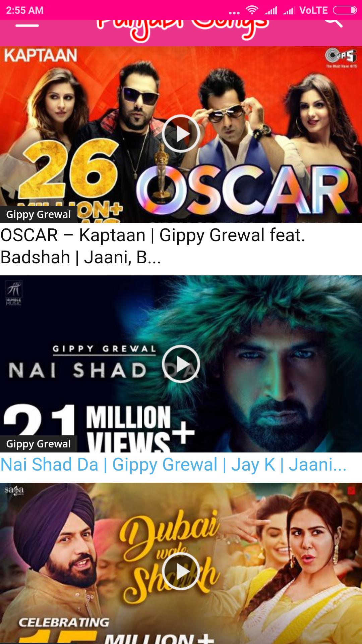Viewport: 362px width, 644px height.
Task: Select Gippy Grewal tag on Nai Shad Da
Action: coord(39,444)
